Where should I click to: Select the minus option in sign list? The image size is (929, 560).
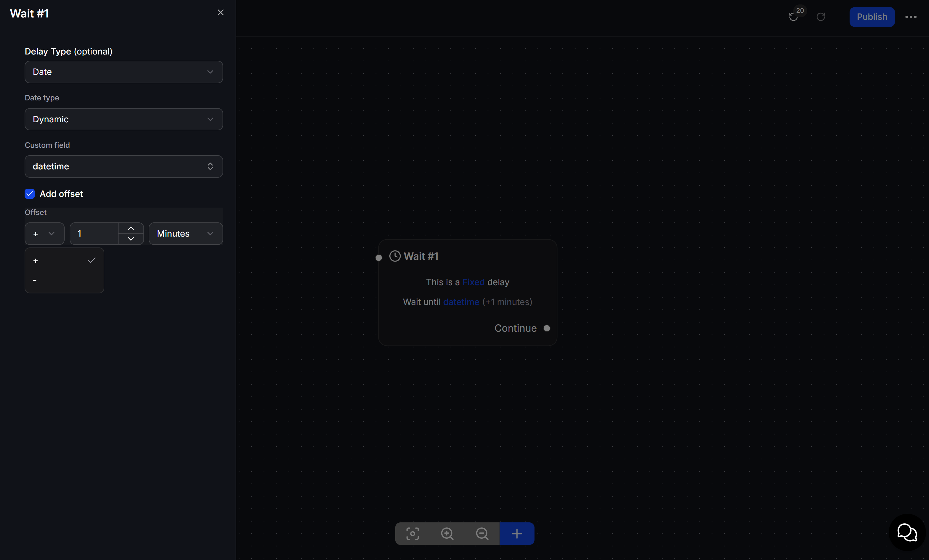pyautogui.click(x=65, y=280)
